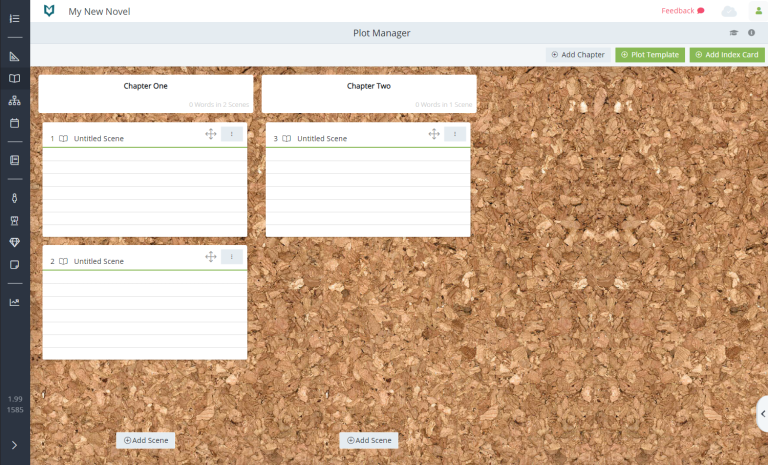Click Add Scene under Chapter Two
This screenshot has height=465, width=768.
(x=369, y=440)
